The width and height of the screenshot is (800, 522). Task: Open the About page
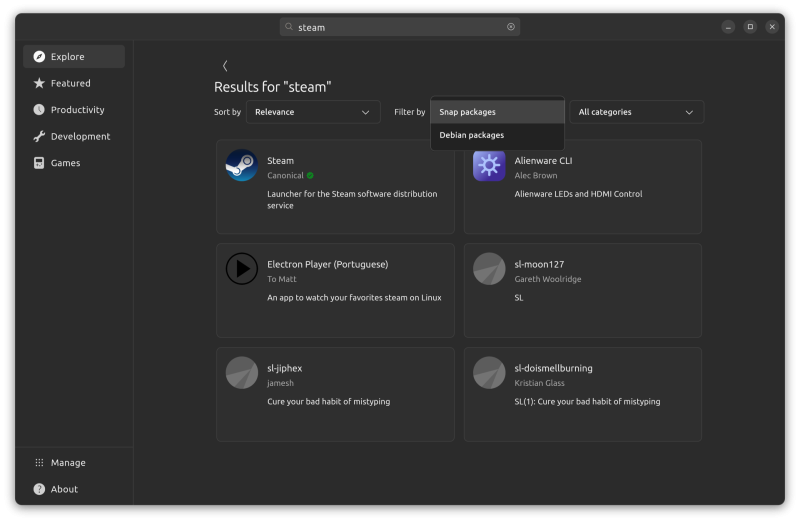point(64,489)
